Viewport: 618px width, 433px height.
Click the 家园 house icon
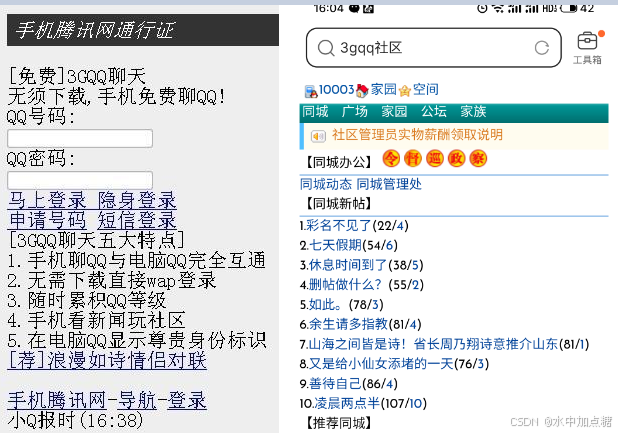pyautogui.click(x=362, y=91)
